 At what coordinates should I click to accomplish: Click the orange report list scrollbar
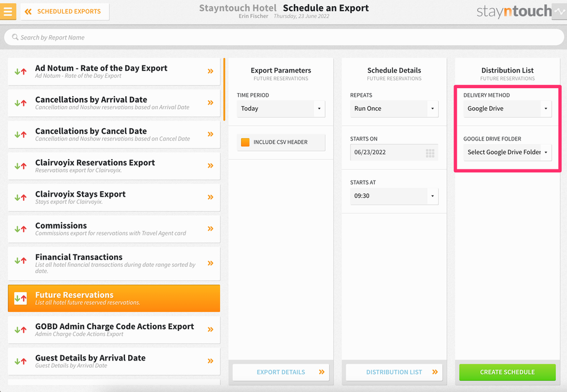(x=224, y=89)
